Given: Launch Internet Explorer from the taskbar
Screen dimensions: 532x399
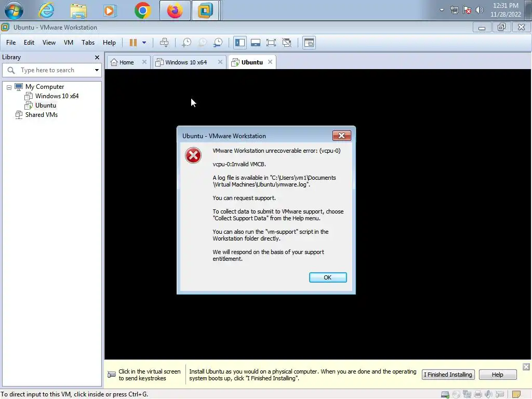Looking at the screenshot, I should tap(46, 10).
